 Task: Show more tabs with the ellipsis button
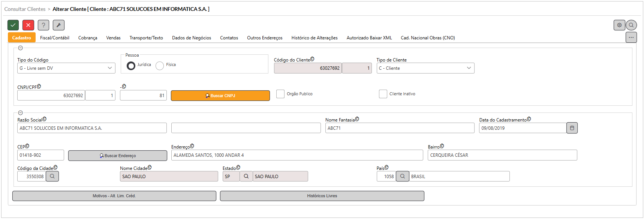pyautogui.click(x=631, y=37)
